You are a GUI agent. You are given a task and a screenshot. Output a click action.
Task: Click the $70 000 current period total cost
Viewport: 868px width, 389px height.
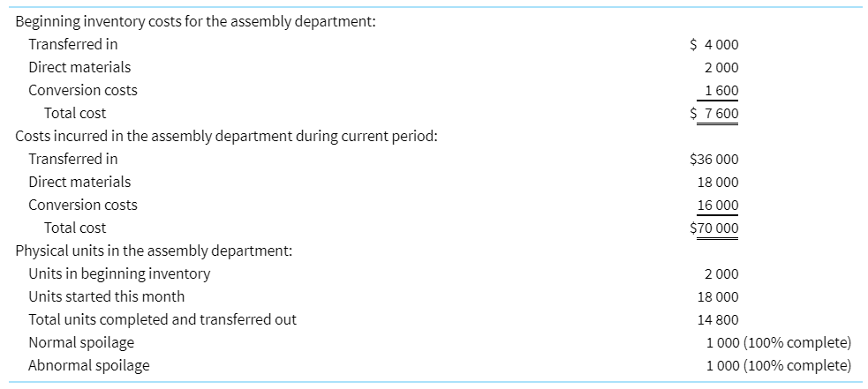click(714, 228)
